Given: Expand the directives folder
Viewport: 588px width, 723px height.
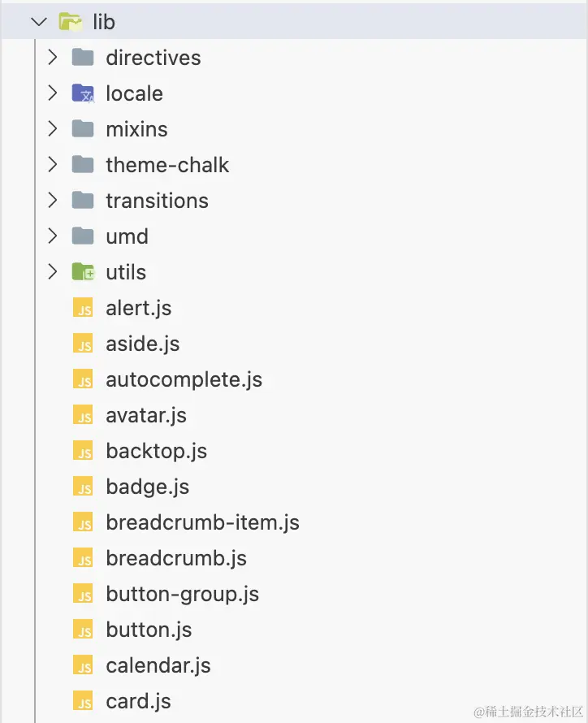Looking at the screenshot, I should pyautogui.click(x=53, y=58).
